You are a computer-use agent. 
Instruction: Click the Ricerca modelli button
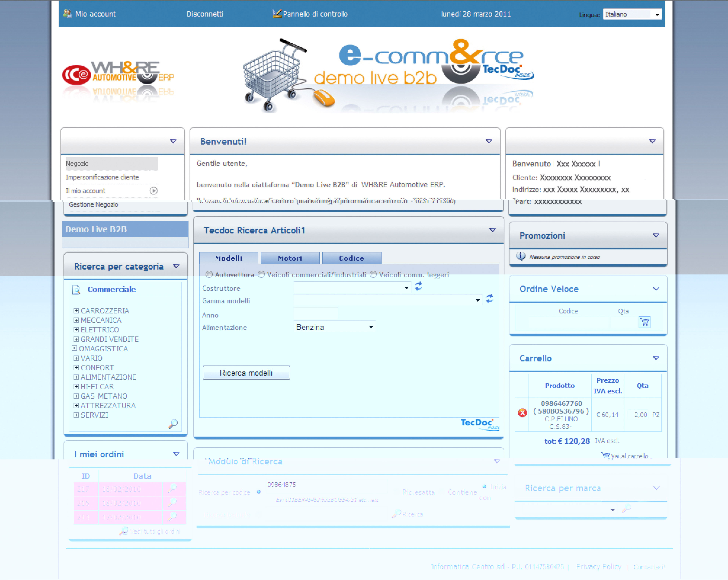point(246,373)
